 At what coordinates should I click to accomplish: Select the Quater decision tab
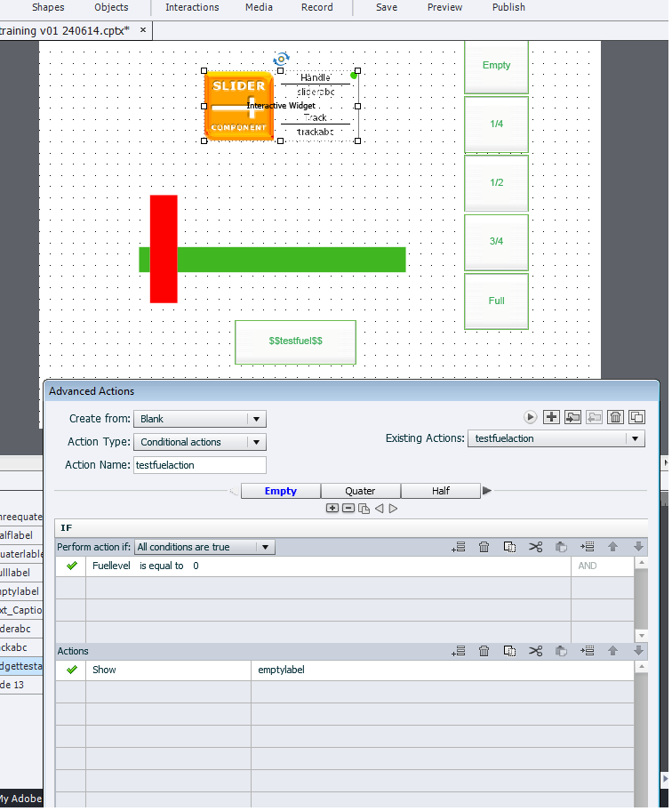[362, 493]
